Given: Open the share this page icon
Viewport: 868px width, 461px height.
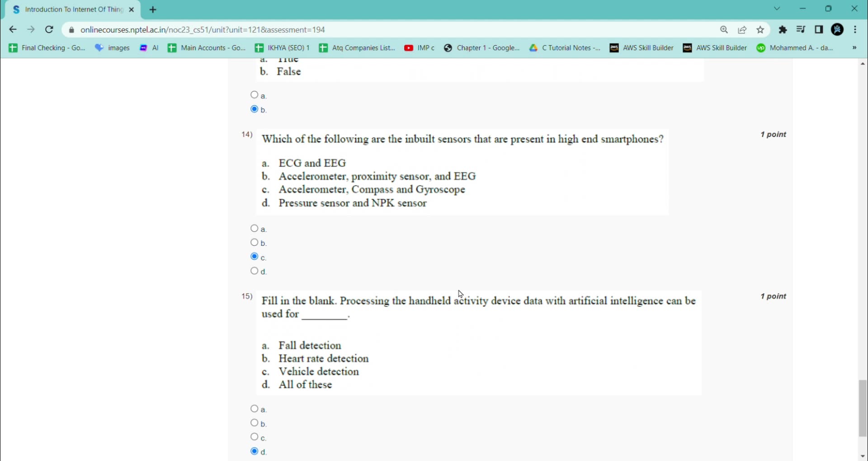Looking at the screenshot, I should click(x=742, y=29).
